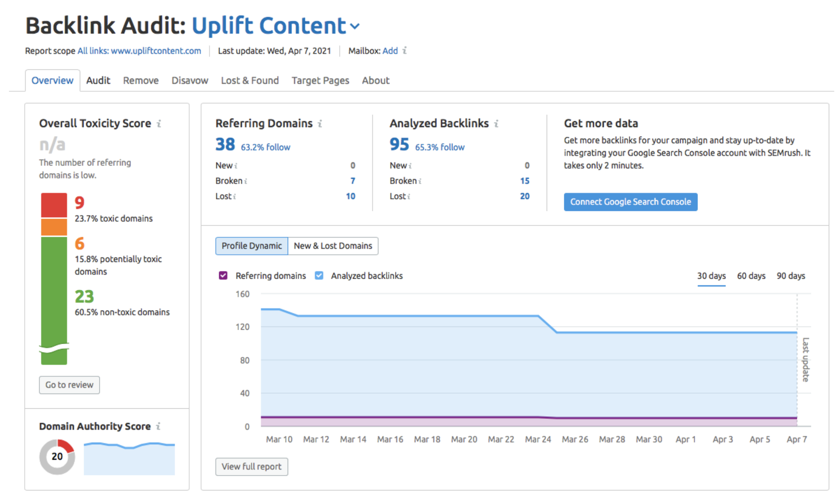Screen dimensions: 838x504
Task: Open the All links: www.upliftcontent.com scope link
Action: [x=139, y=51]
